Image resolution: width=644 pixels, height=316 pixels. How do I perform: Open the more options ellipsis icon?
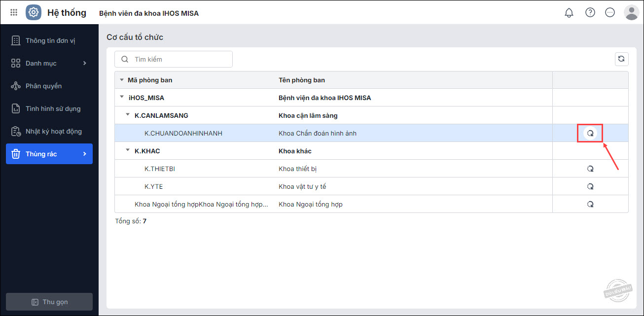click(610, 12)
